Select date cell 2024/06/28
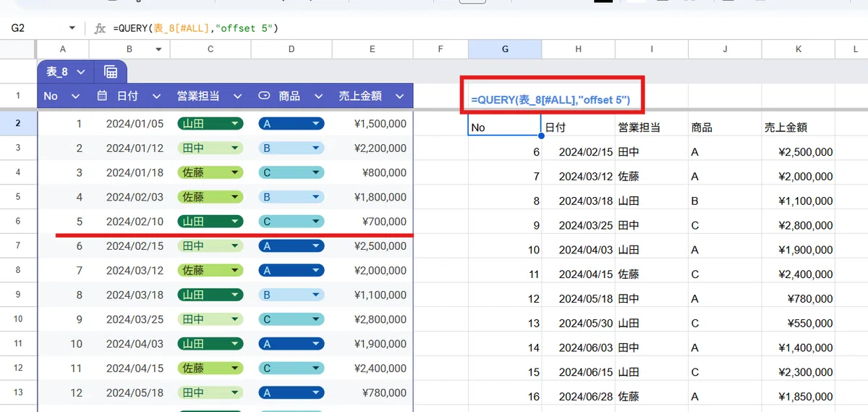 coord(579,397)
